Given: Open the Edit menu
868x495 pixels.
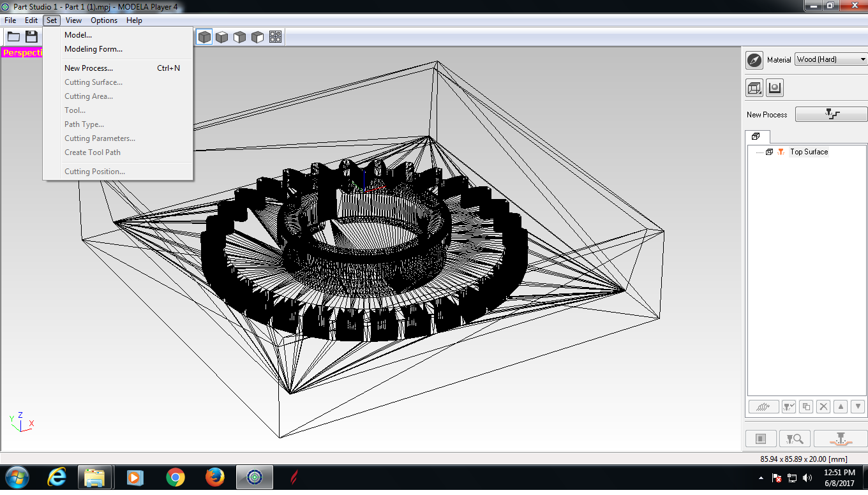Looking at the screenshot, I should pyautogui.click(x=31, y=20).
